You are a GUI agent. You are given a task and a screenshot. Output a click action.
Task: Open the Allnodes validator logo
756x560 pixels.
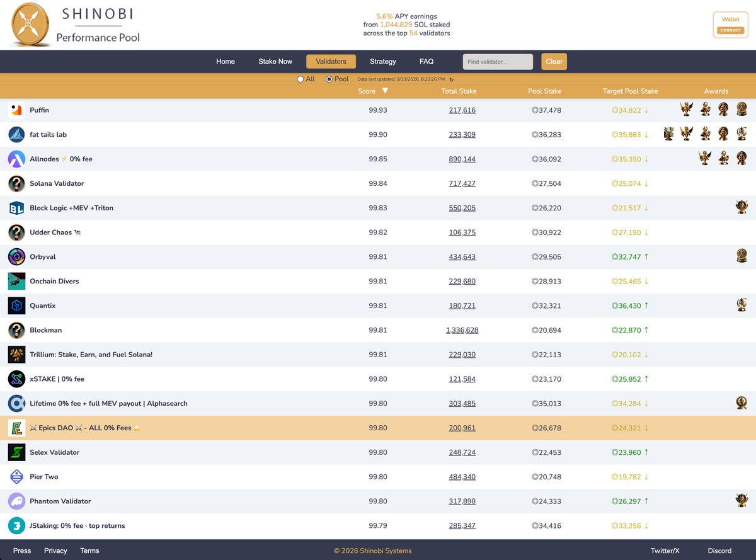coord(16,159)
